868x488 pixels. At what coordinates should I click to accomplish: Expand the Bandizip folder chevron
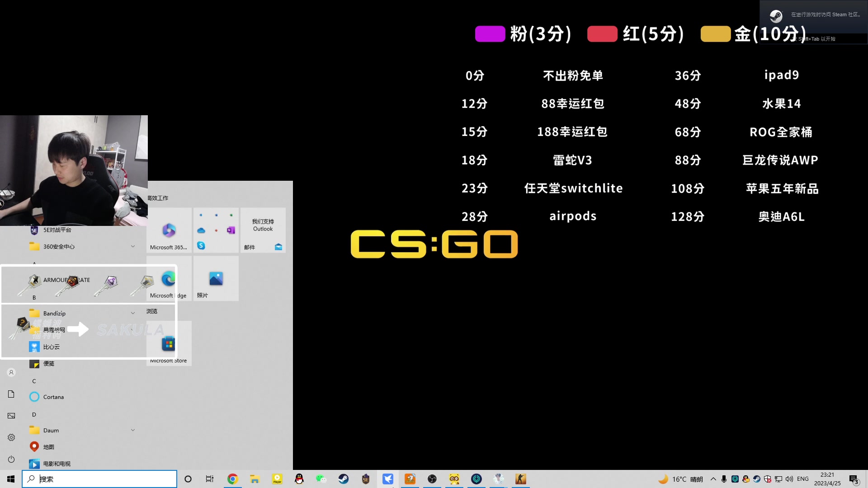coord(133,313)
